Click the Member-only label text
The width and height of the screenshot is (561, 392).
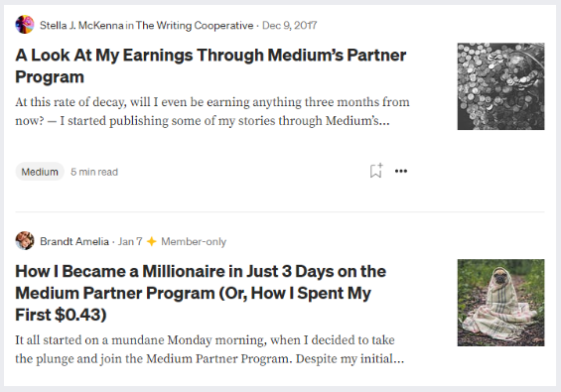point(194,242)
